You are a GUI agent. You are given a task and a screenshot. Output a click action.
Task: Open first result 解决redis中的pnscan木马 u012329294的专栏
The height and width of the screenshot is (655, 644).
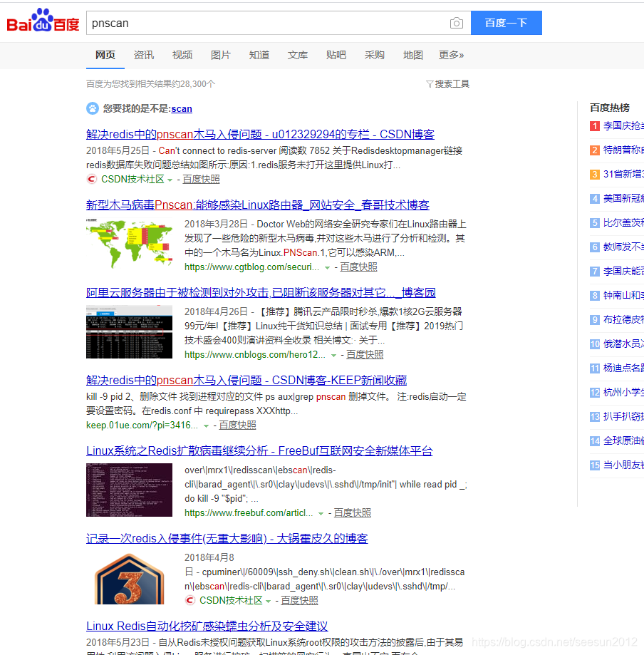(260, 134)
